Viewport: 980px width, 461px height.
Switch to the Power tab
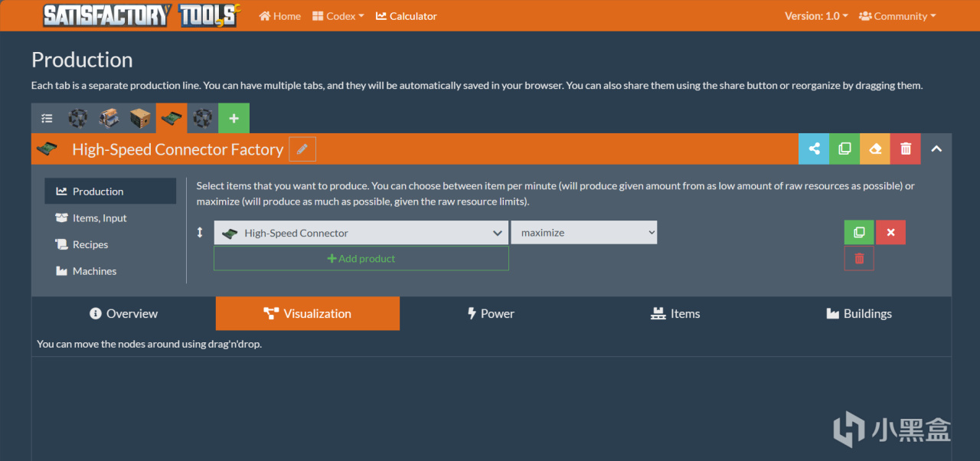pyautogui.click(x=492, y=313)
